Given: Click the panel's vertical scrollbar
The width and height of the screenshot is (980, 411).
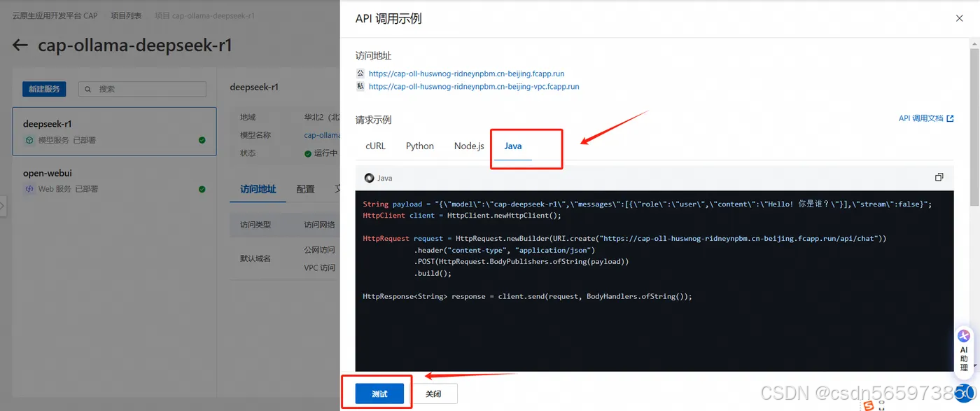Looking at the screenshot, I should pos(974,126).
